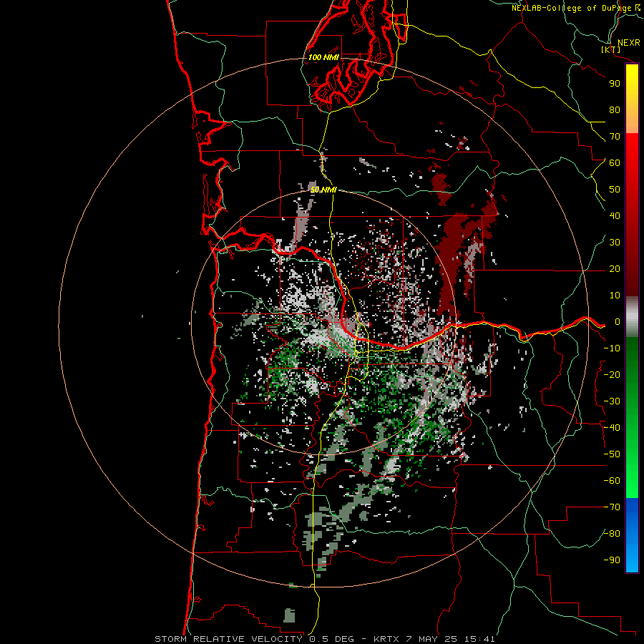Click the -90 value on velocity scale
The height and width of the screenshot is (644, 644).
[612, 560]
